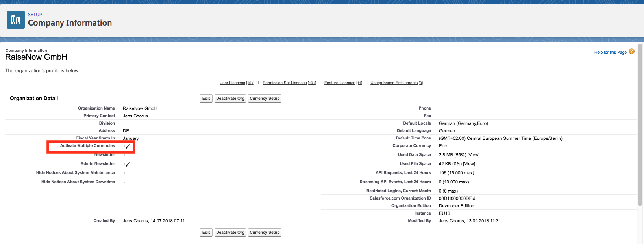
Task: Click the Default Time Zone value
Action: (x=501, y=138)
